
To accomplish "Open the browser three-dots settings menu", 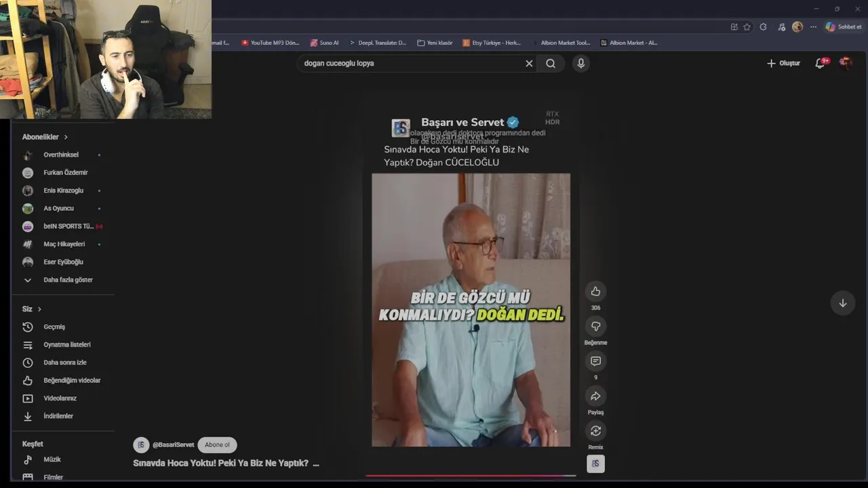I will pos(813,27).
